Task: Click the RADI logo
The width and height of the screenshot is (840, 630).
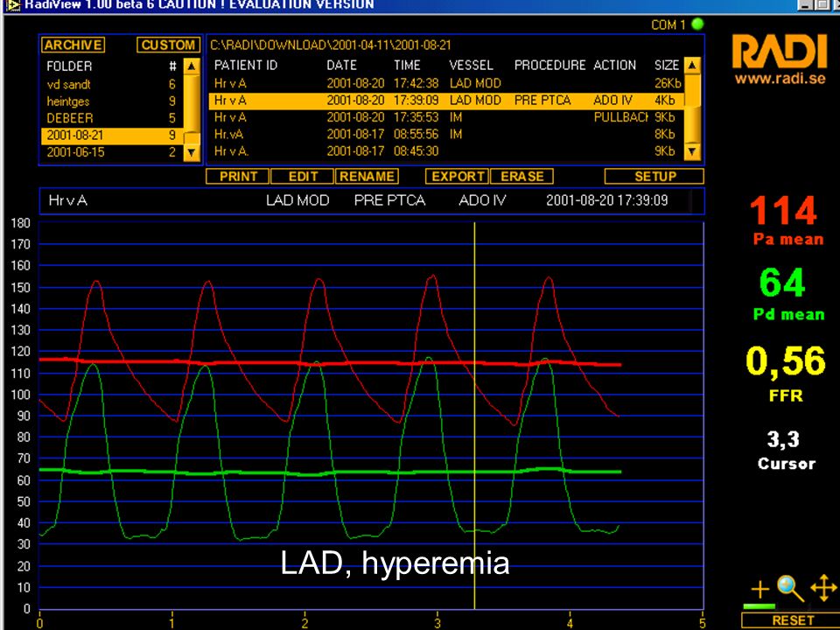Action: coord(780,52)
